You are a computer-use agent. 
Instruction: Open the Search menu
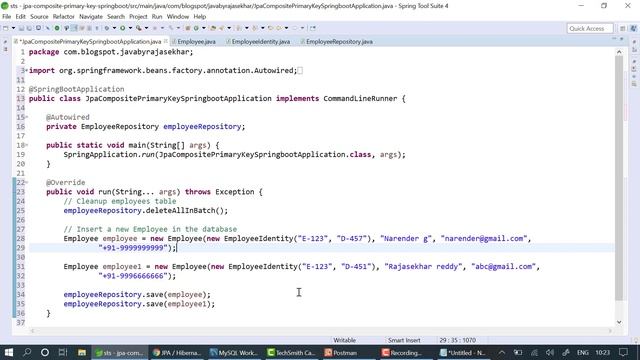click(x=116, y=17)
